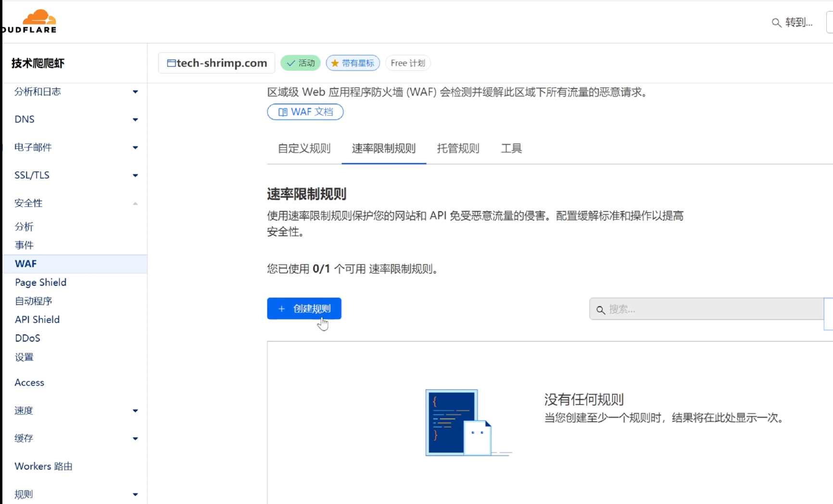Switch to the 自定义规则 tab
The image size is (833, 504).
tap(304, 149)
